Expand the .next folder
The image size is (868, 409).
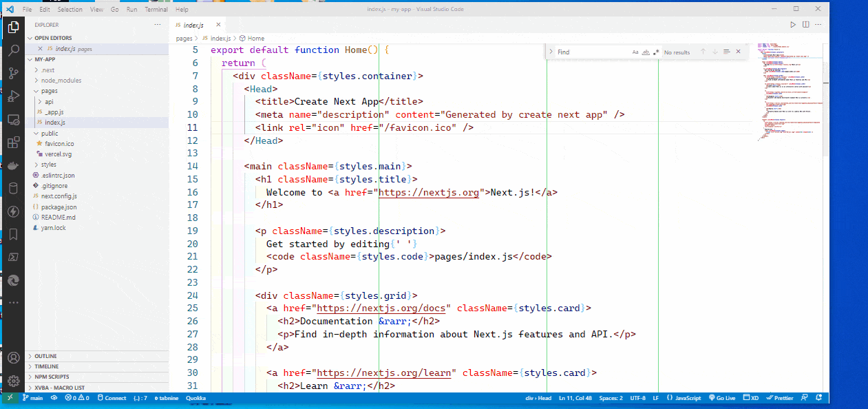point(36,70)
